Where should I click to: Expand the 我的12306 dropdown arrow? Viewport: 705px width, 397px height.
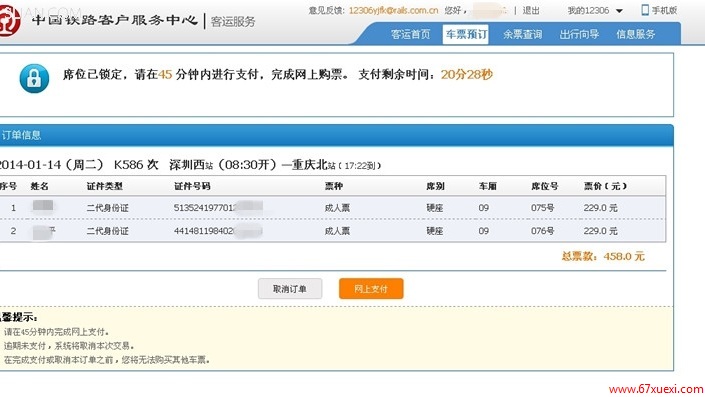[x=619, y=11]
